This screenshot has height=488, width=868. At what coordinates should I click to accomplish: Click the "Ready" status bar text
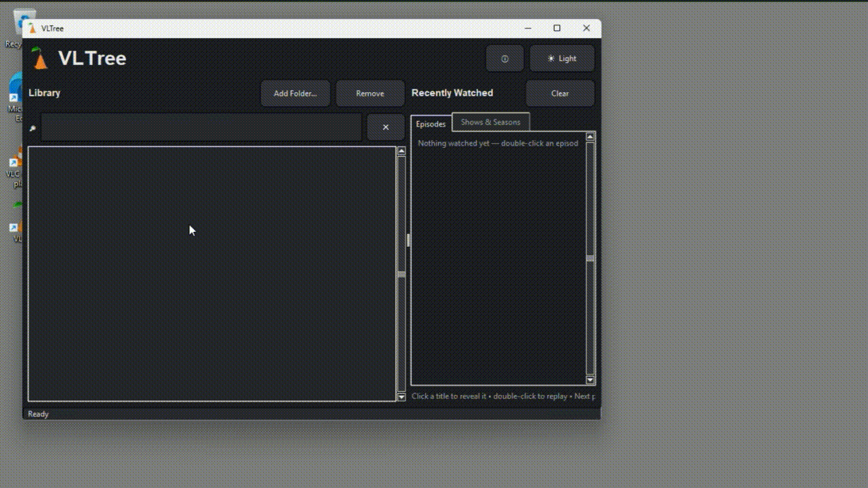point(38,414)
